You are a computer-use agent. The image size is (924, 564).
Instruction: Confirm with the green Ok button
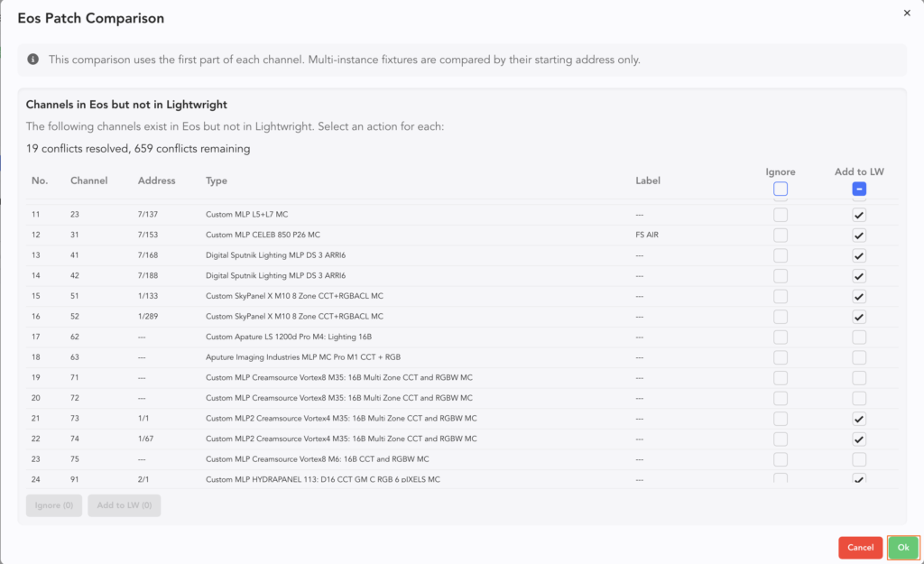(903, 548)
